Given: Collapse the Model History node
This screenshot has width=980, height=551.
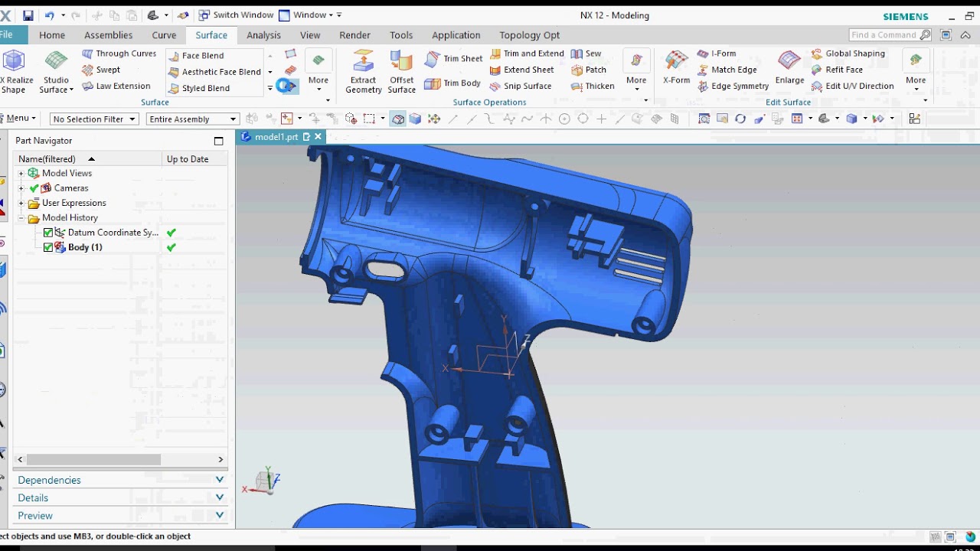Looking at the screenshot, I should 21,218.
